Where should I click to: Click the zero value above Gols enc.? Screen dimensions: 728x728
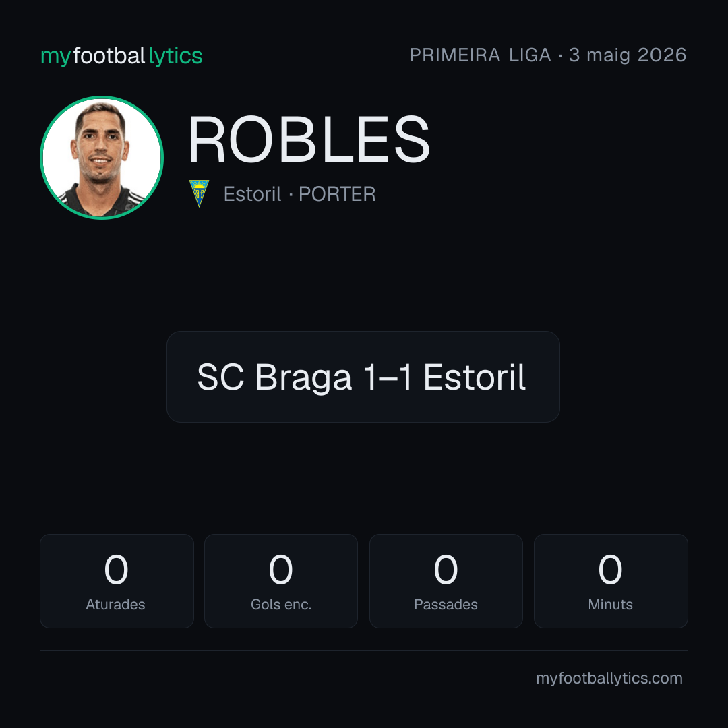pos(281,569)
